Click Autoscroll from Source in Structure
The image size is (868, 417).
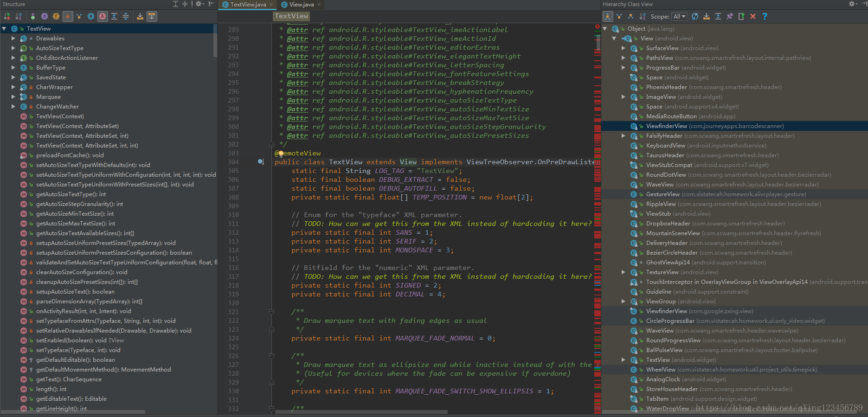click(x=152, y=16)
